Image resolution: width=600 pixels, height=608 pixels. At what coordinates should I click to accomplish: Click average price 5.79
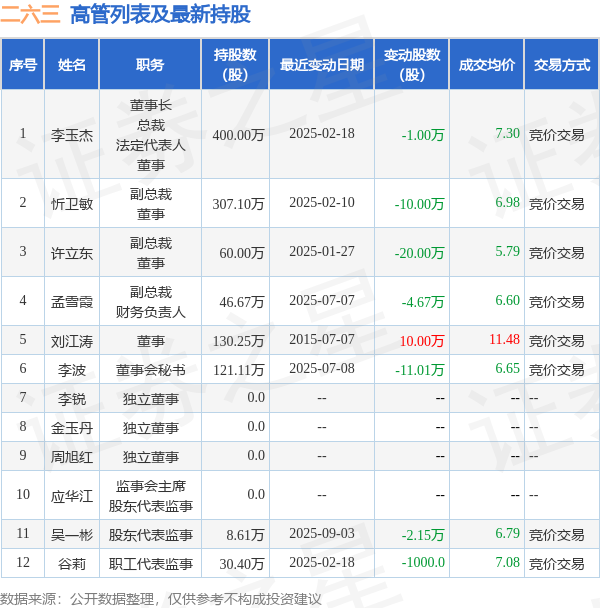coord(507,251)
